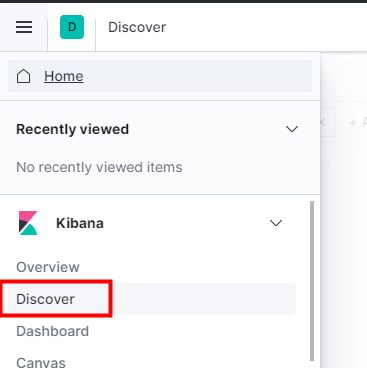Click the Kibana section title text
The width and height of the screenshot is (367, 368).
pyautogui.click(x=80, y=223)
